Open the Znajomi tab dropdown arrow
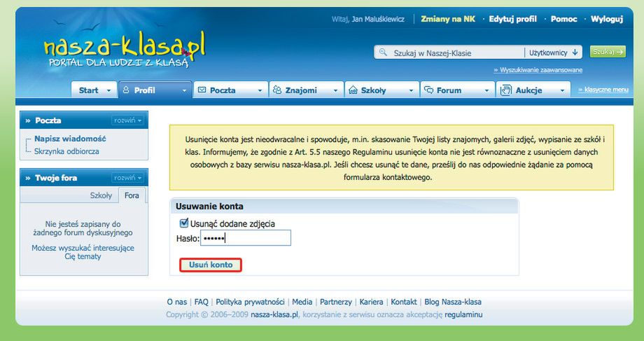This screenshot has height=341, width=644. click(335, 91)
